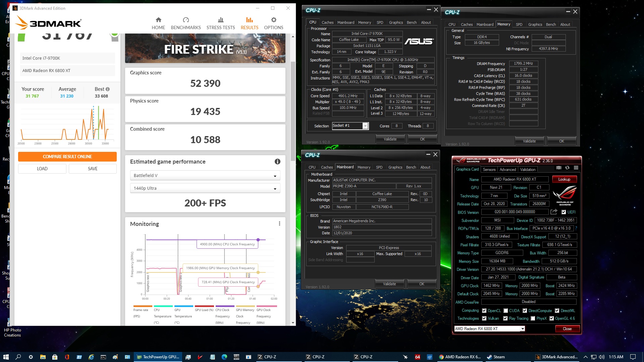Take a GPU-Z screenshot with camera icon

[x=558, y=168]
